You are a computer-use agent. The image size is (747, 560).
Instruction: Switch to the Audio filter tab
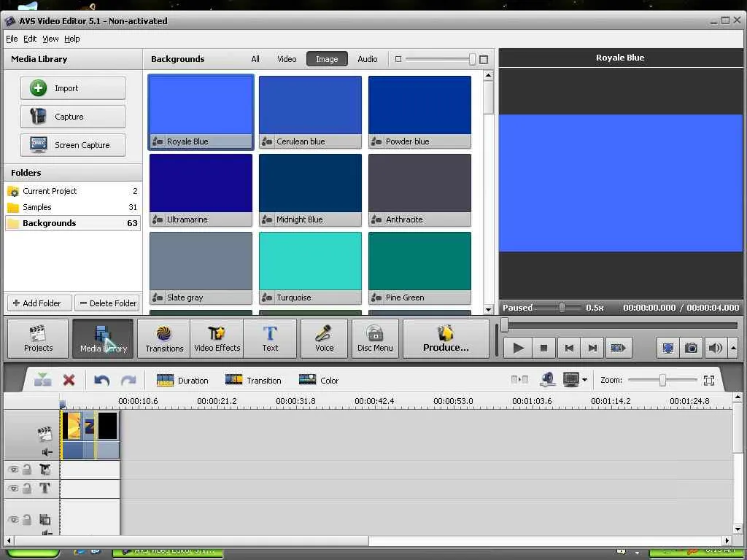click(x=368, y=59)
